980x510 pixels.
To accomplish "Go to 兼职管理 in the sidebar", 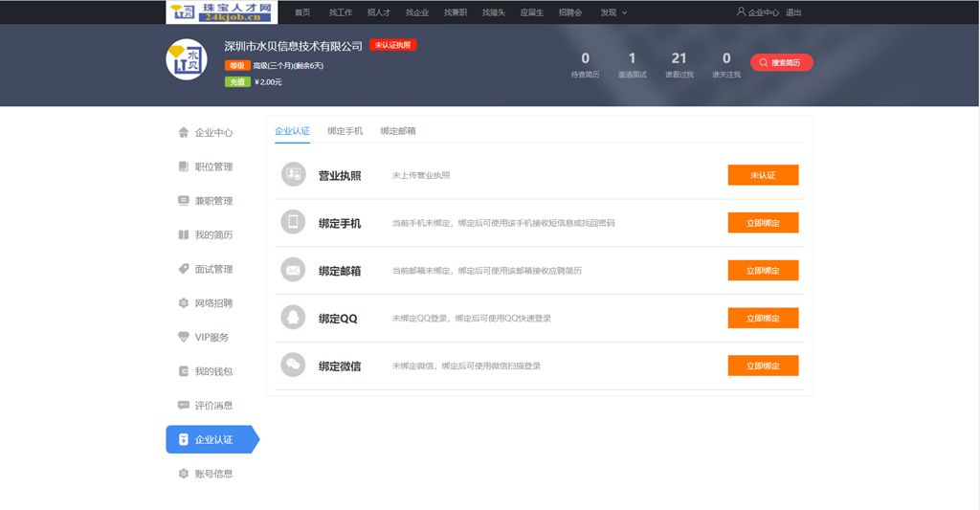I will coord(212,201).
